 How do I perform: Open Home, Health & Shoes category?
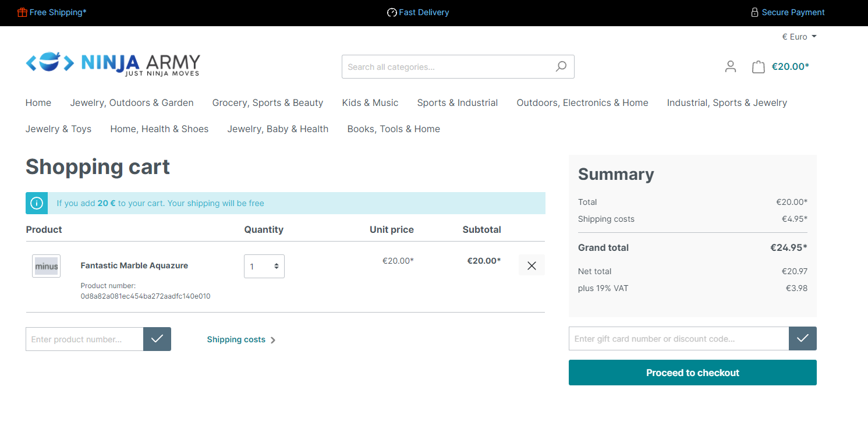pos(160,129)
